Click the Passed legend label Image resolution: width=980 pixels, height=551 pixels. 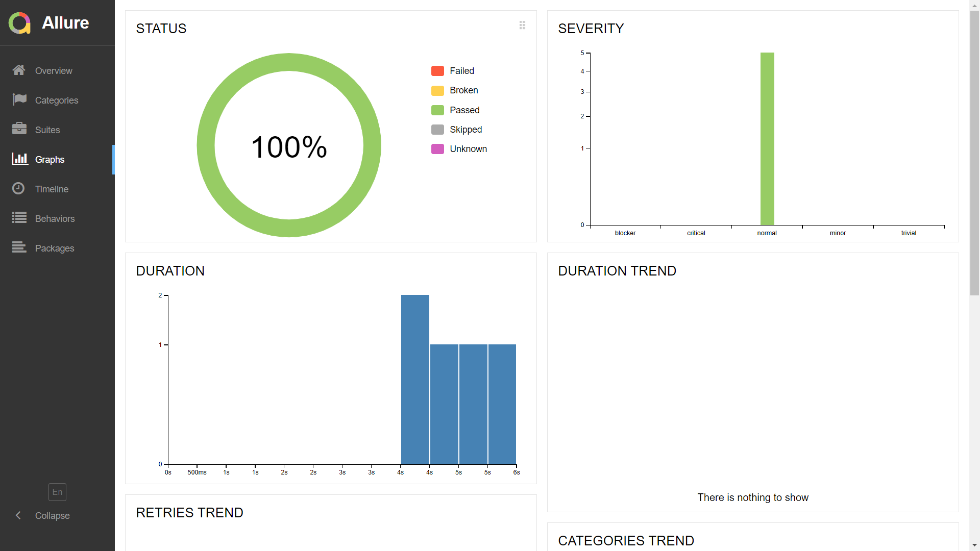coord(464,110)
